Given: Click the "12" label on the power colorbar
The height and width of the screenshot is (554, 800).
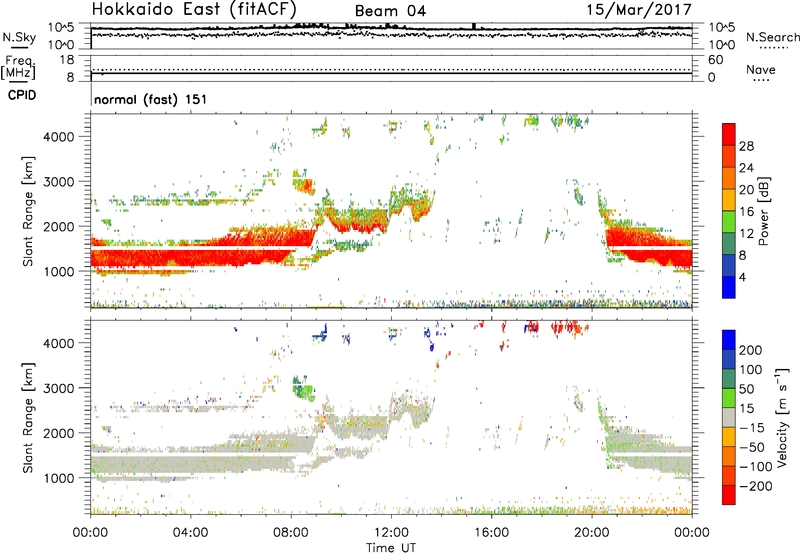Looking at the screenshot, I should point(746,234).
